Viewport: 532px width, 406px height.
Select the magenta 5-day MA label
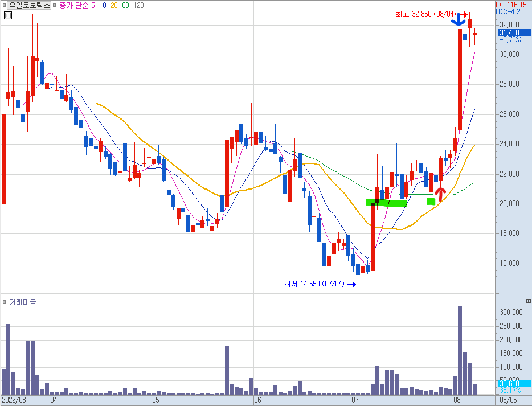click(x=93, y=5)
